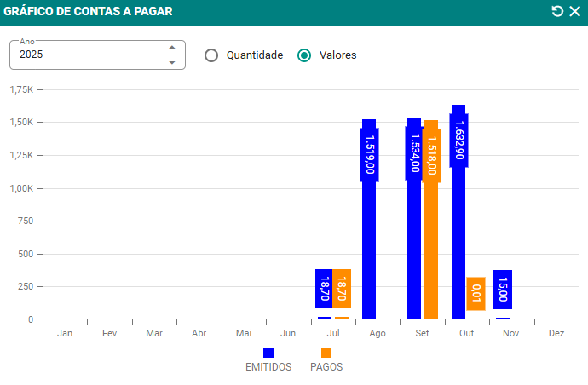
Task: Select the Valores radio button
Action: point(304,55)
